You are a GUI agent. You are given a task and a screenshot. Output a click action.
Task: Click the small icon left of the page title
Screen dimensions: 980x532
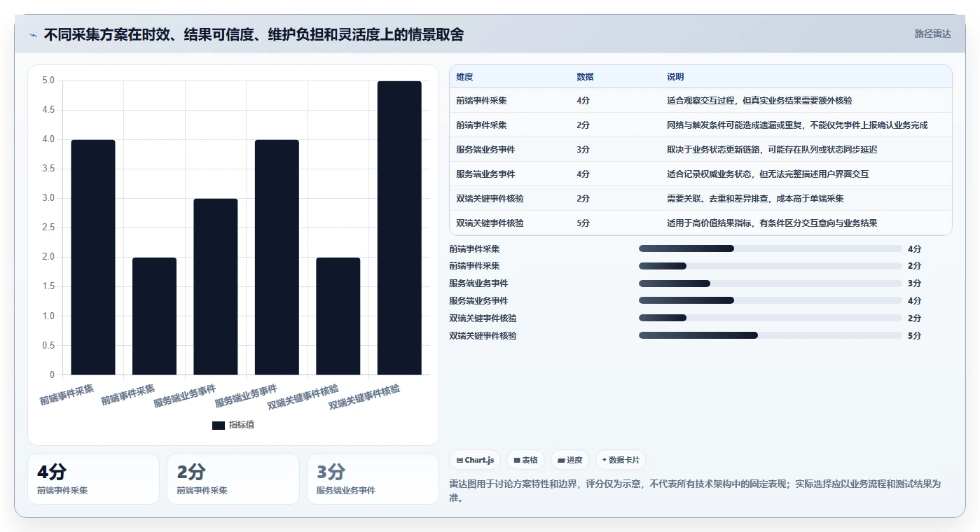point(33,35)
